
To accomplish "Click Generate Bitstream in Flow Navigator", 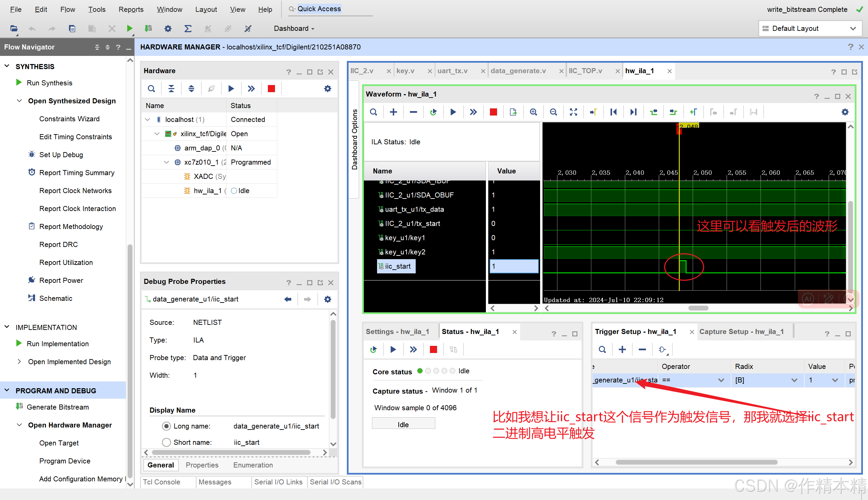I will click(57, 407).
